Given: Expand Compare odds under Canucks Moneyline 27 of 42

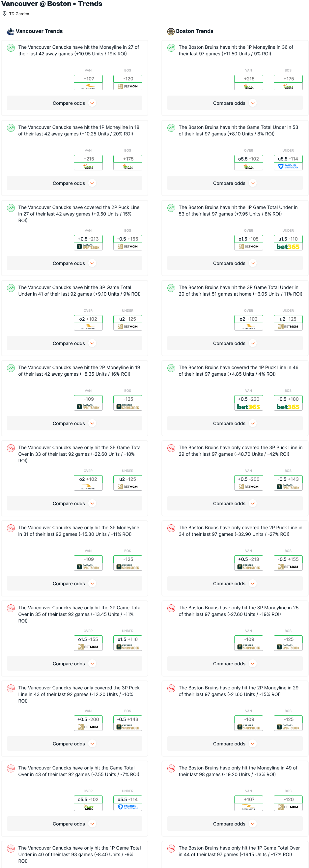Looking at the screenshot, I should tap(74, 103).
